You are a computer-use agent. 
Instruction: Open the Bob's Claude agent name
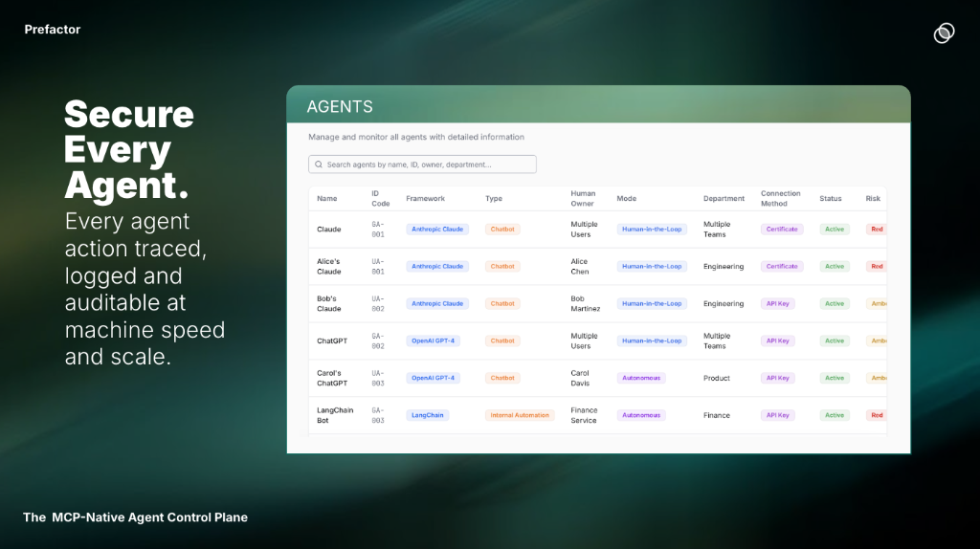pyautogui.click(x=329, y=303)
